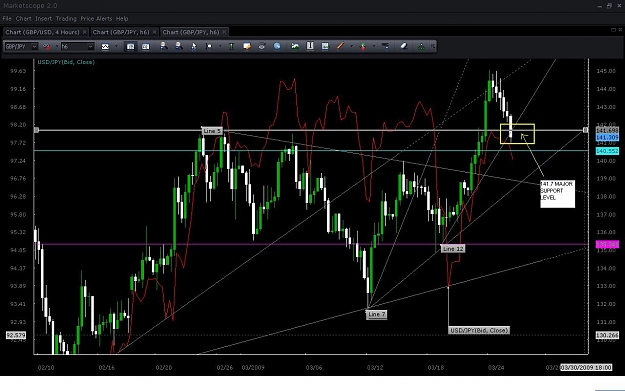
Task: Close the chart panel with the small X
Action: point(620,30)
